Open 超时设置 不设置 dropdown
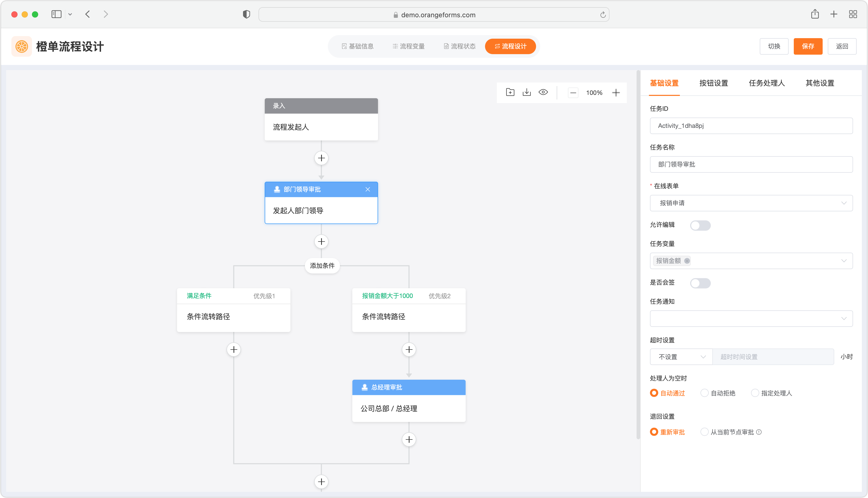The width and height of the screenshot is (868, 498). point(681,357)
